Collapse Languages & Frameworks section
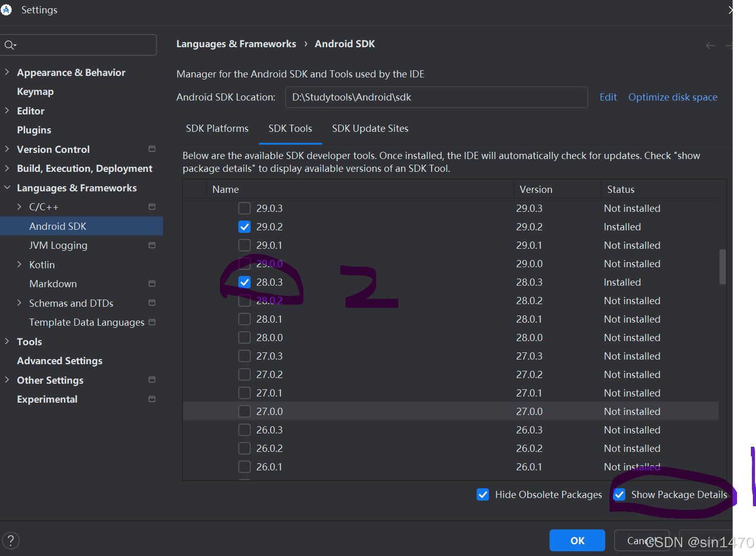The height and width of the screenshot is (556, 756). pos(7,188)
